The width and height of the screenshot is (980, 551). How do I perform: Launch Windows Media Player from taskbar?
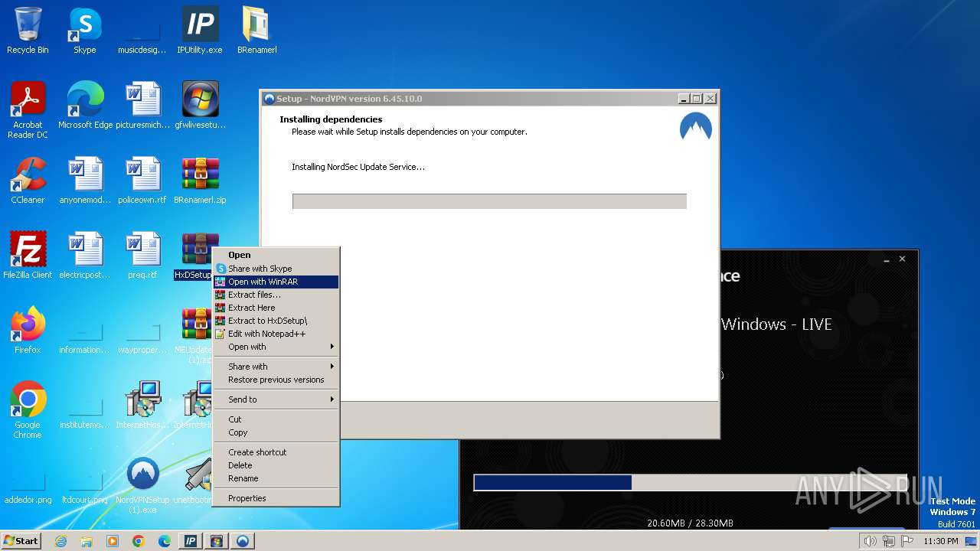[113, 541]
